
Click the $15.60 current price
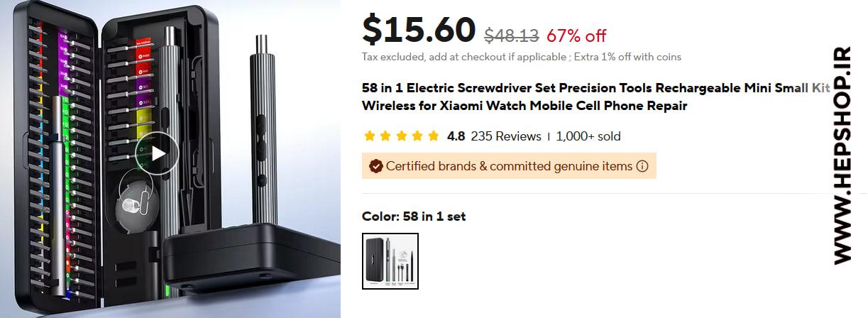tap(419, 30)
